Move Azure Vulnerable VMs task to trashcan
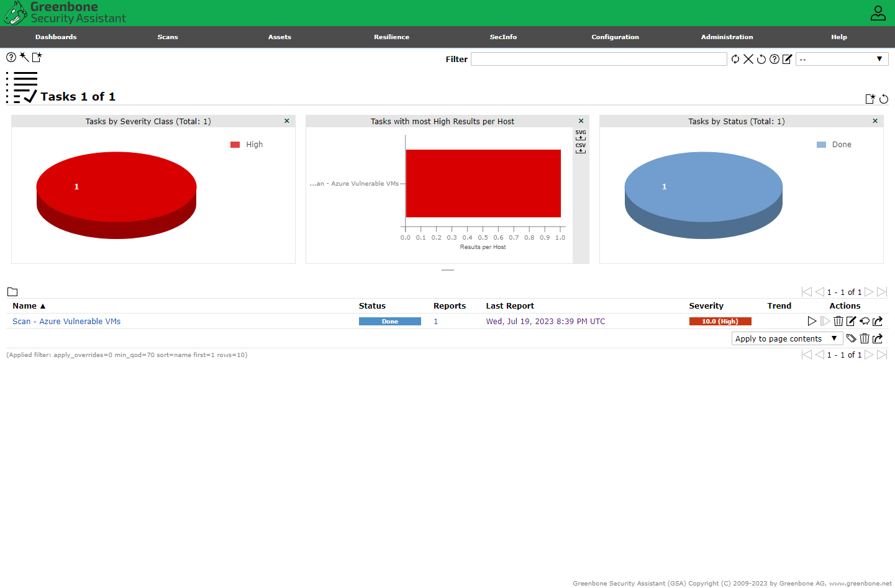Image resolution: width=895 pixels, height=588 pixels. point(838,321)
